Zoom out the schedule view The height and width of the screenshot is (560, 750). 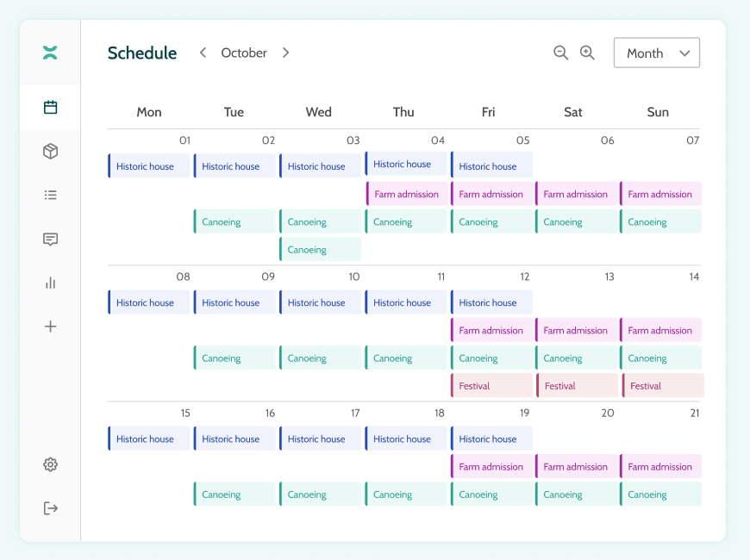coord(560,53)
